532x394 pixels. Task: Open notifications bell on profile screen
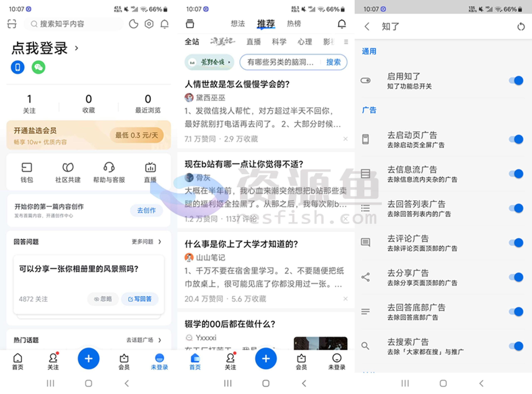165,24
